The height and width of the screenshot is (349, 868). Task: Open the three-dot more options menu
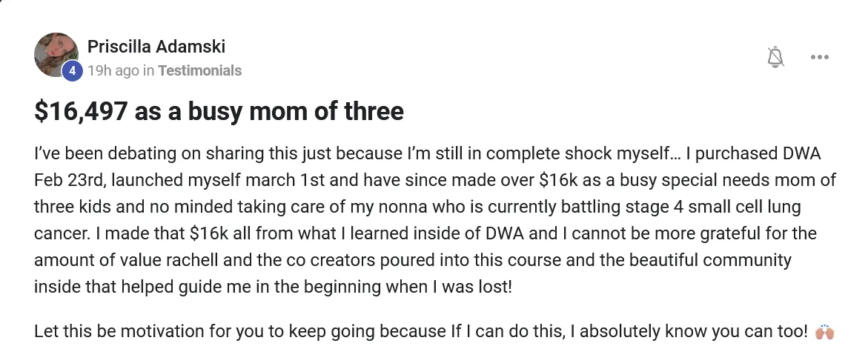click(x=819, y=57)
